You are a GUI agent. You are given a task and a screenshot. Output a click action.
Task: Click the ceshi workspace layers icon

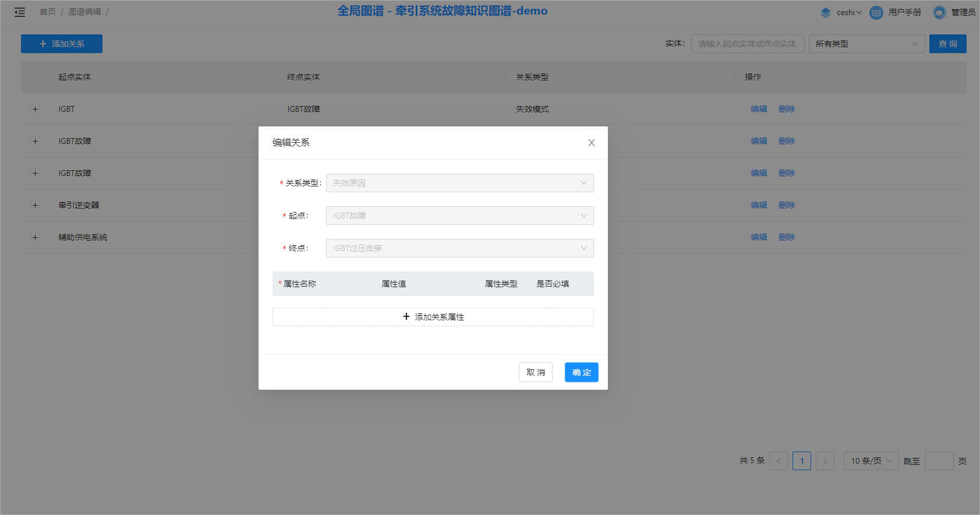pyautogui.click(x=825, y=12)
